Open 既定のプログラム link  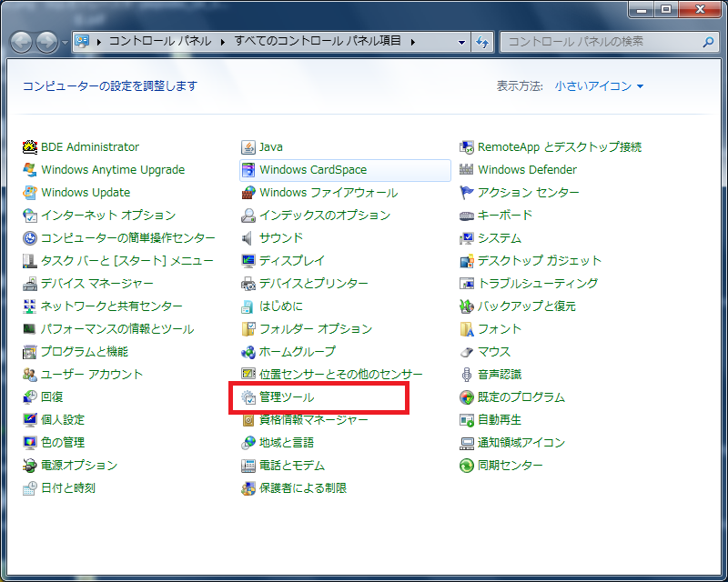521,397
